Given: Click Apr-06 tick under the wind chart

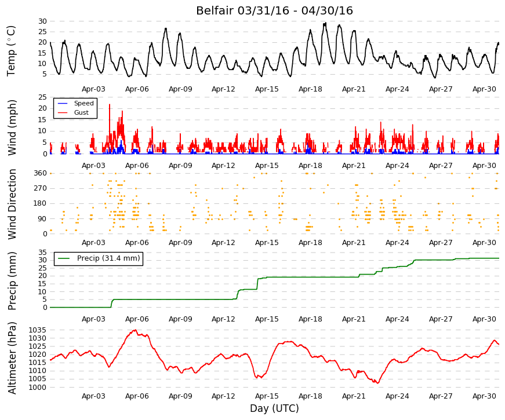Looking at the screenshot, I should coord(137,166).
